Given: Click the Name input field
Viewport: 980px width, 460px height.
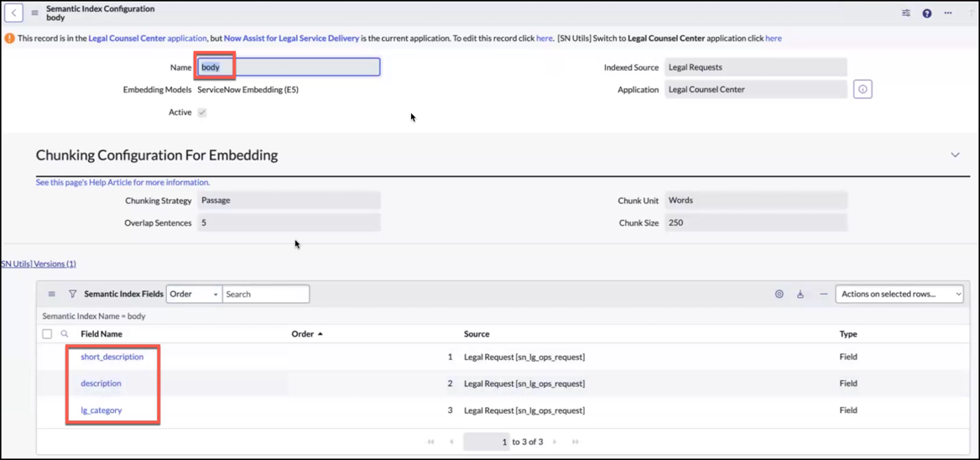Looking at the screenshot, I should pos(289,67).
